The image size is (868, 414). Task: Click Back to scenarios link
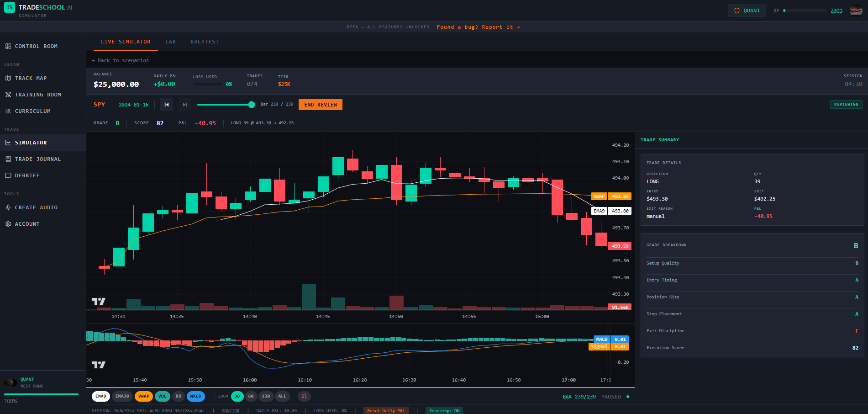[120, 60]
